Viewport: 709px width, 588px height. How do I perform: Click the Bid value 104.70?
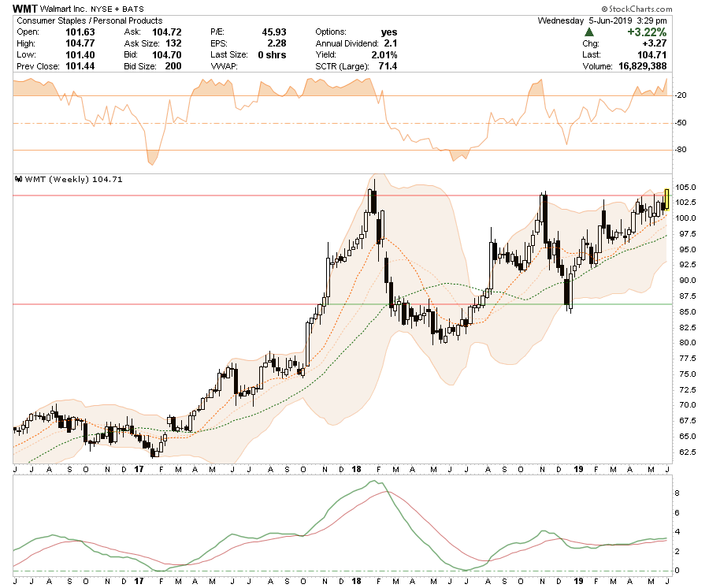tap(167, 54)
